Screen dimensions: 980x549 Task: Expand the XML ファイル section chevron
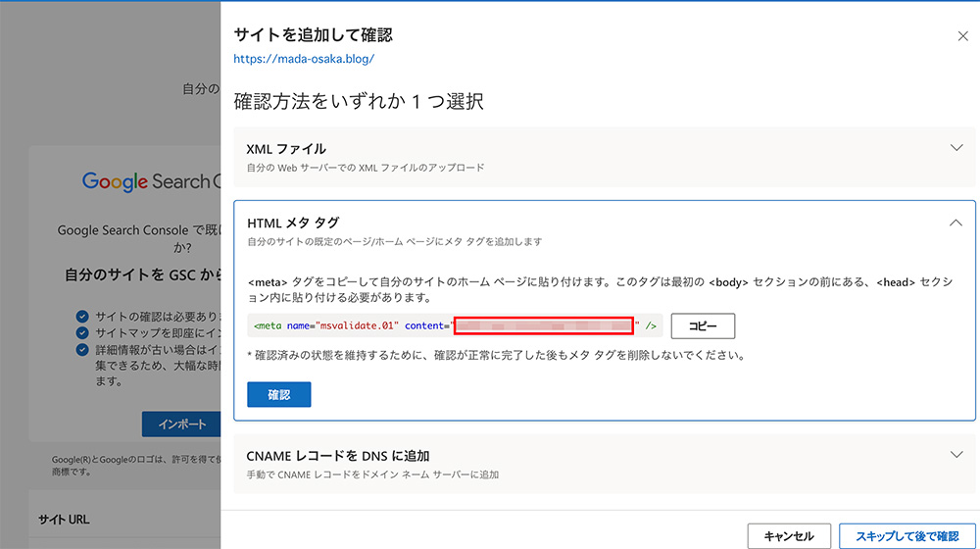pos(956,148)
